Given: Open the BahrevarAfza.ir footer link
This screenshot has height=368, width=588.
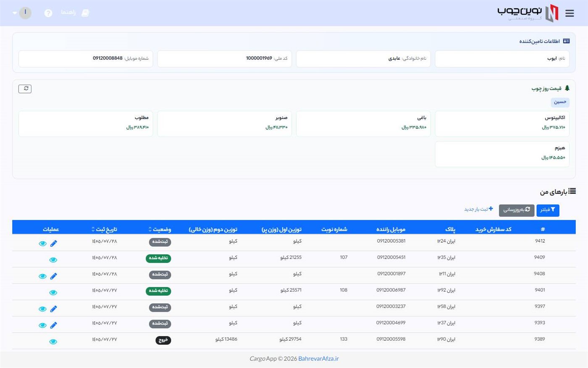Looking at the screenshot, I should [x=318, y=359].
